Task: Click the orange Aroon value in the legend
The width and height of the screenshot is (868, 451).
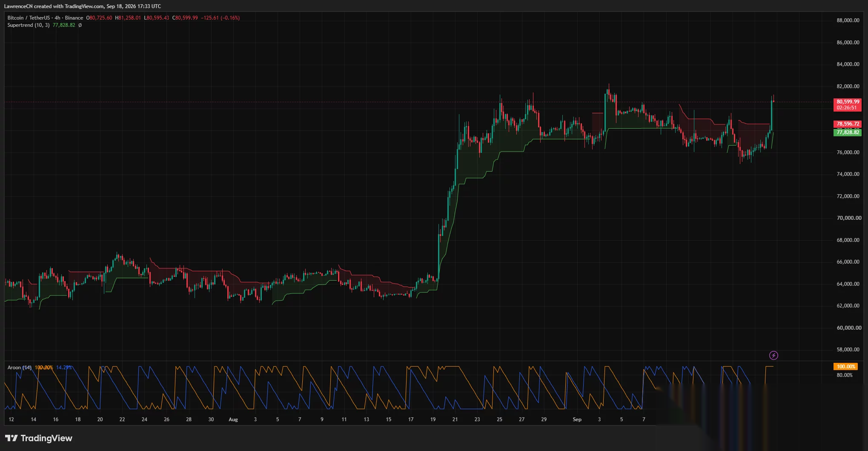Action: 44,368
